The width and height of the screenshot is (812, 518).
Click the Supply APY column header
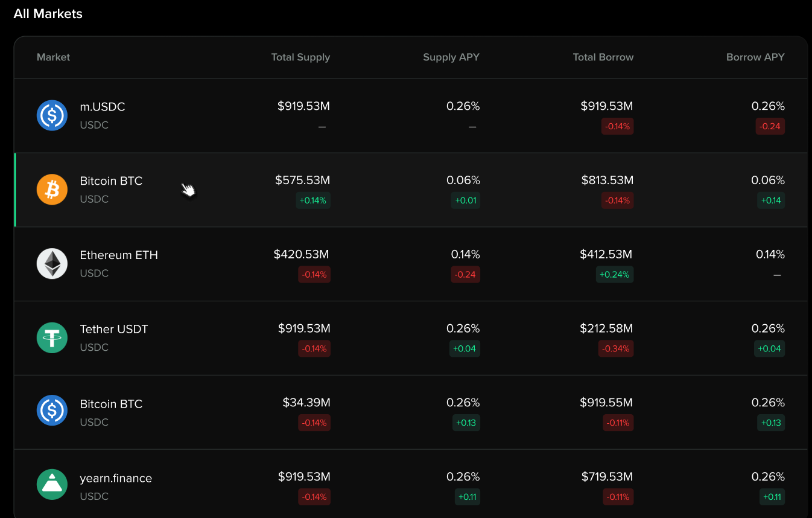click(451, 57)
